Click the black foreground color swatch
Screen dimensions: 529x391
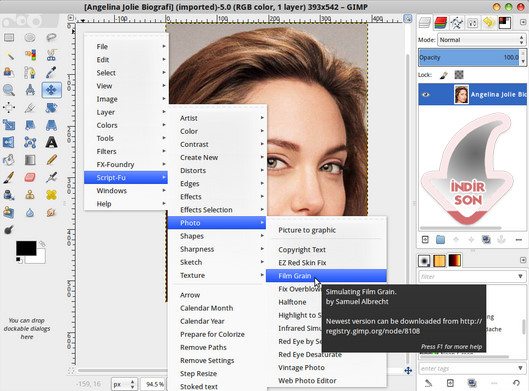click(x=26, y=248)
